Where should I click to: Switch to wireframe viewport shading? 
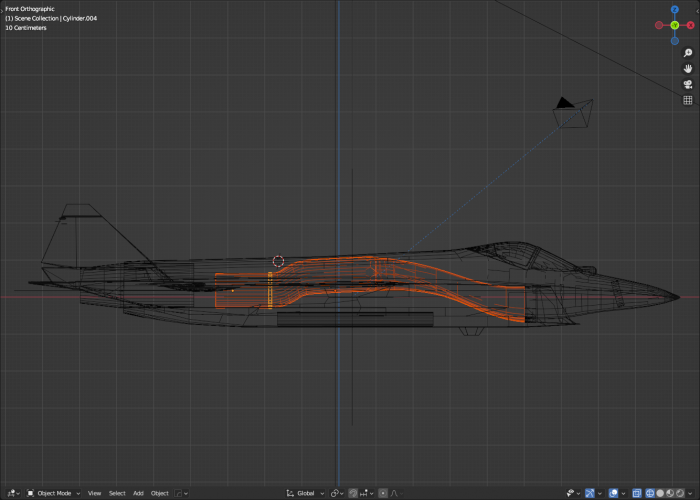tap(650, 493)
